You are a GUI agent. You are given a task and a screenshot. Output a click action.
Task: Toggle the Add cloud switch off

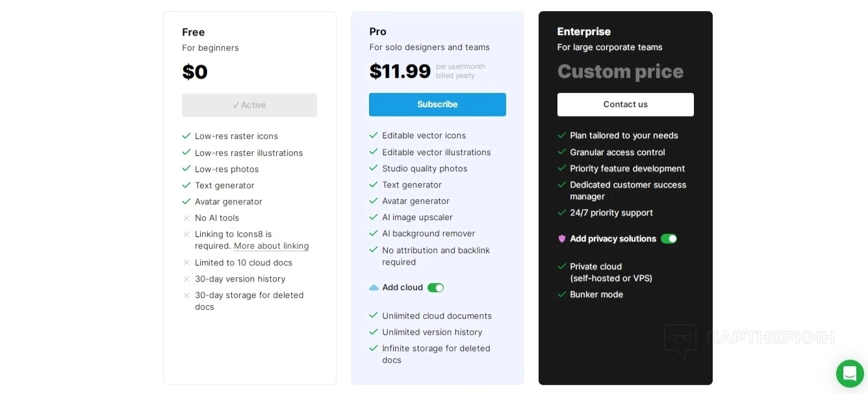(x=435, y=288)
